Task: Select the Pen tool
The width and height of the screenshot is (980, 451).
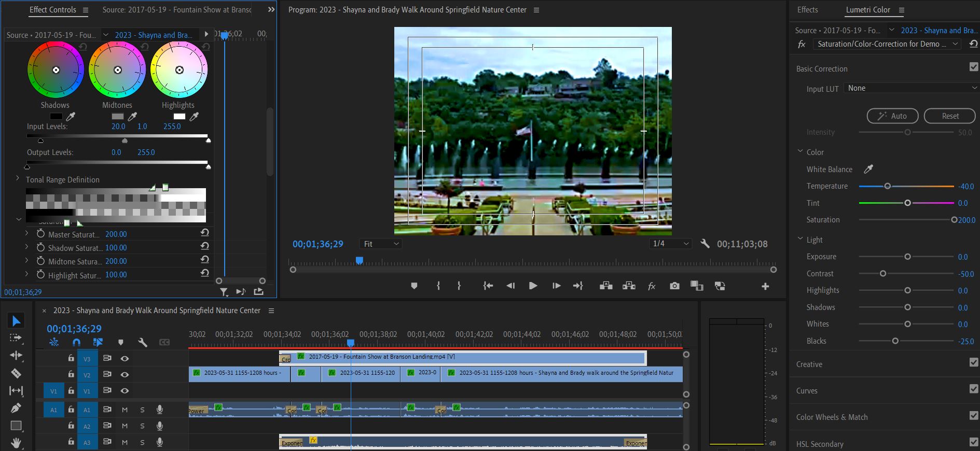Action: click(x=16, y=408)
